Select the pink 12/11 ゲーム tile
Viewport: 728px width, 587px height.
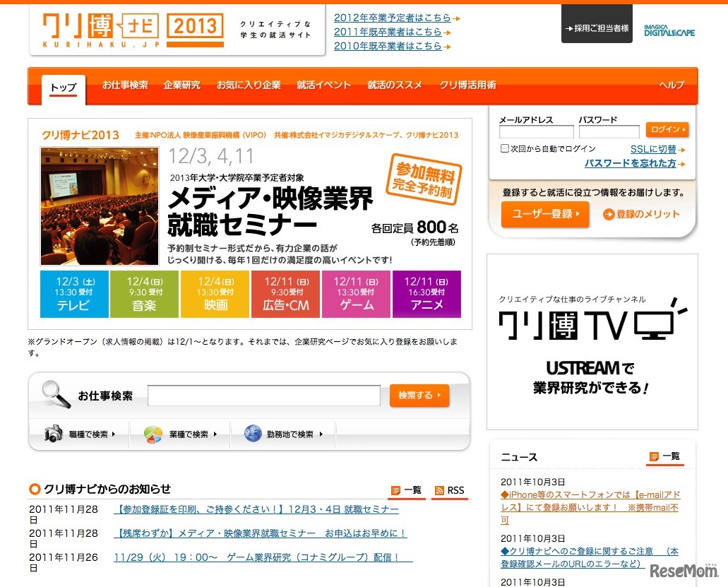(x=356, y=294)
